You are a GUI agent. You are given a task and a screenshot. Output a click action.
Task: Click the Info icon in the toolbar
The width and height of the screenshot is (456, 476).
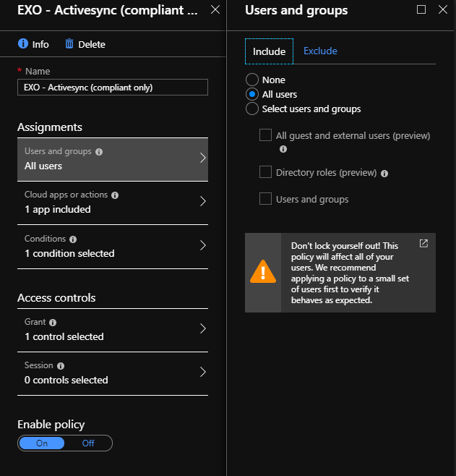pos(22,44)
